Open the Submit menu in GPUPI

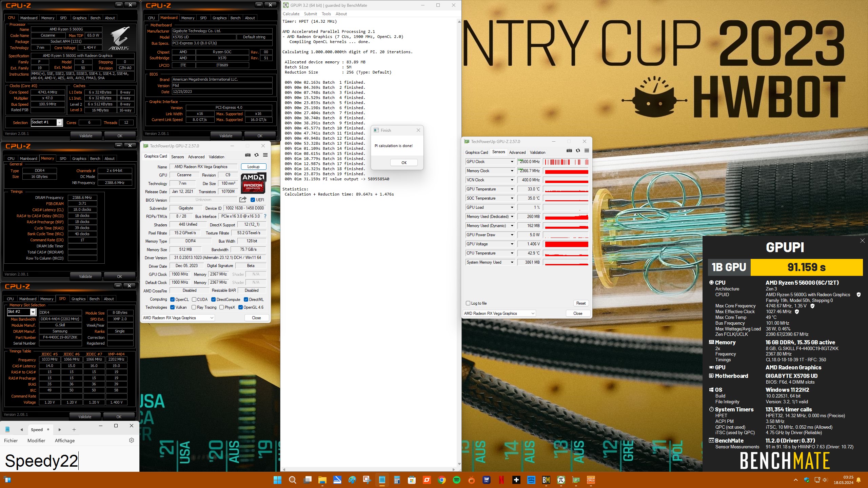tap(310, 14)
